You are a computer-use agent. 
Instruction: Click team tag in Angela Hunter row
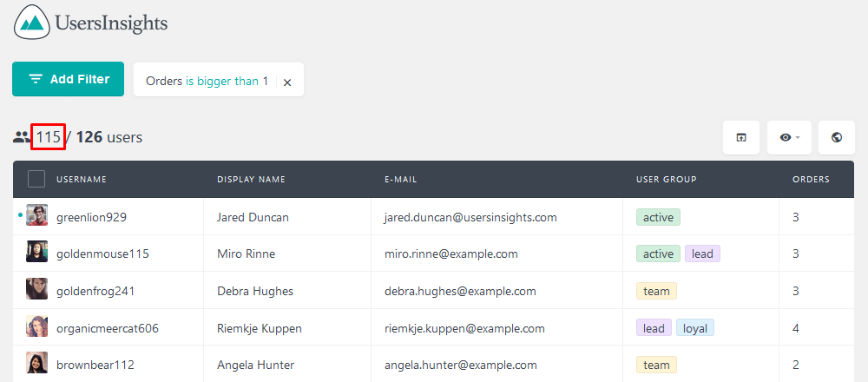[656, 365]
